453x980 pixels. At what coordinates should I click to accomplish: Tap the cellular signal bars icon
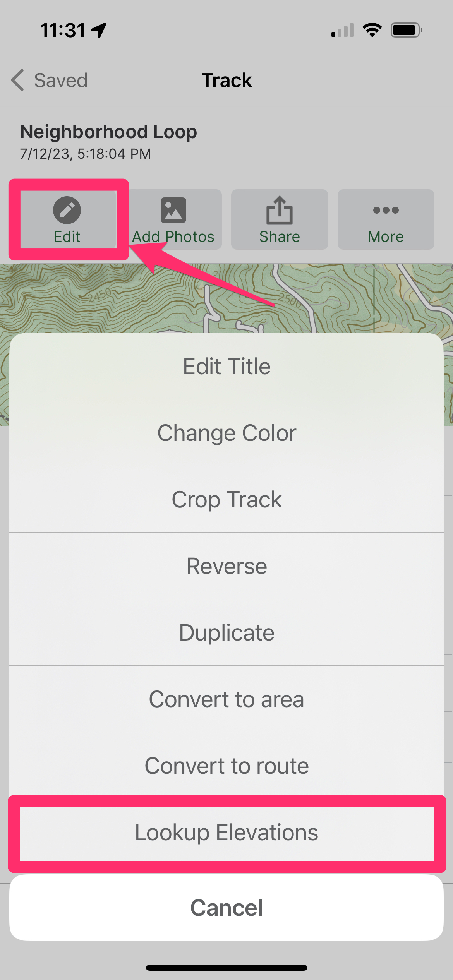click(x=343, y=30)
